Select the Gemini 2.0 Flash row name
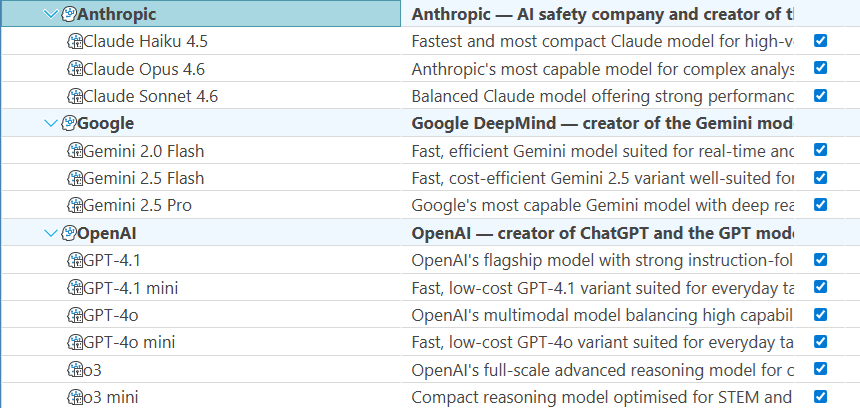Screen dimensions: 860x408 (x=144, y=151)
